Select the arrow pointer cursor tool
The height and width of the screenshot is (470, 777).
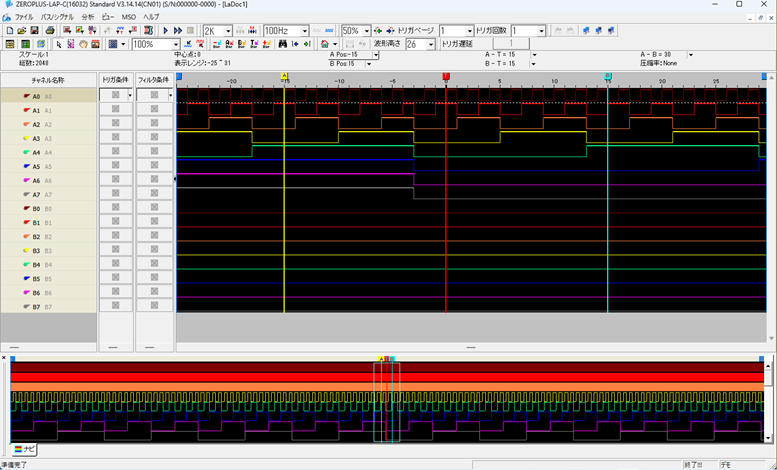point(58,44)
